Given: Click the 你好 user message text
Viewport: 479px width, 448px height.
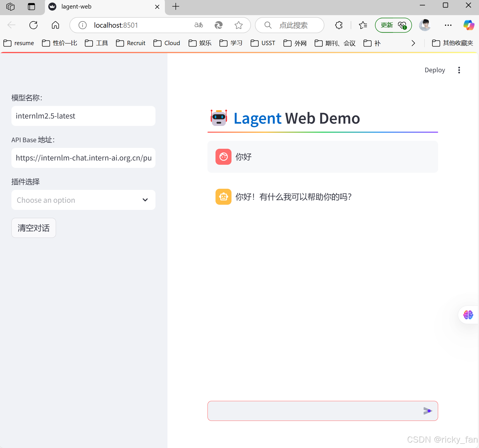Looking at the screenshot, I should pos(244,157).
